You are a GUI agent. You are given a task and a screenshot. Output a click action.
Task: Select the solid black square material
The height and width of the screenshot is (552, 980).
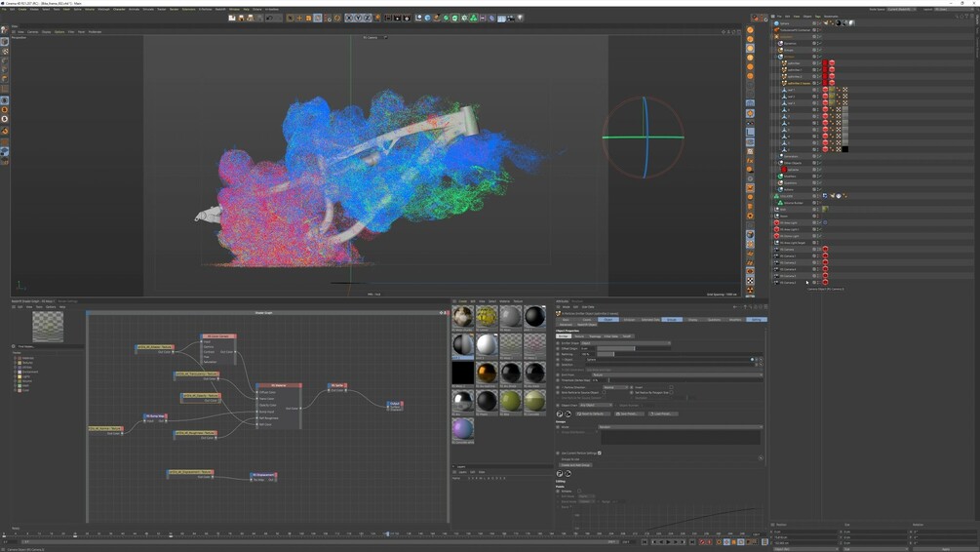point(462,373)
